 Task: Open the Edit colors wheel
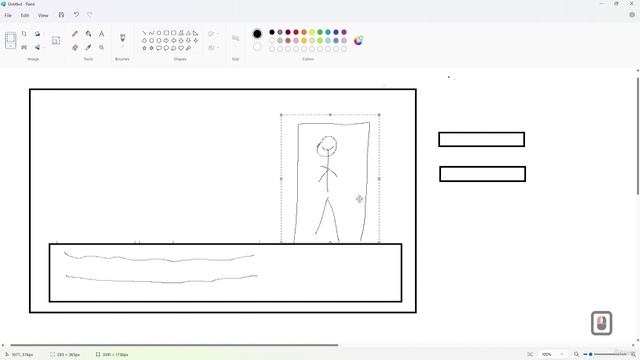[x=358, y=40]
